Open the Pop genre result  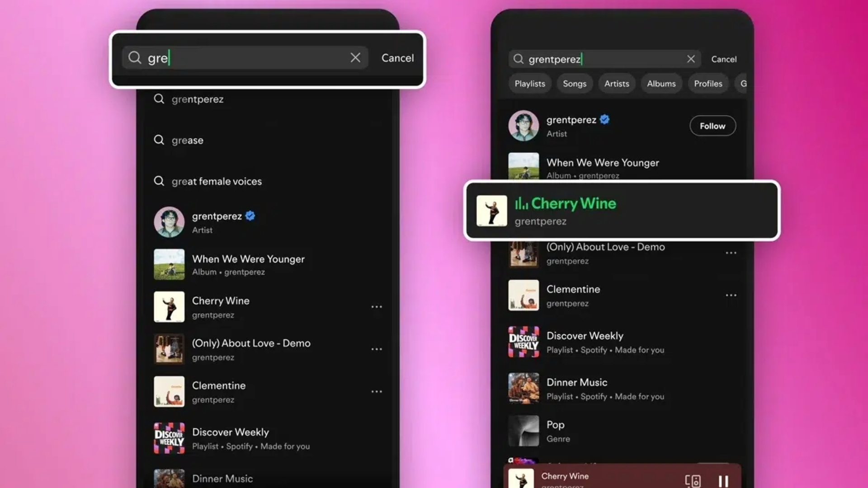pyautogui.click(x=623, y=431)
